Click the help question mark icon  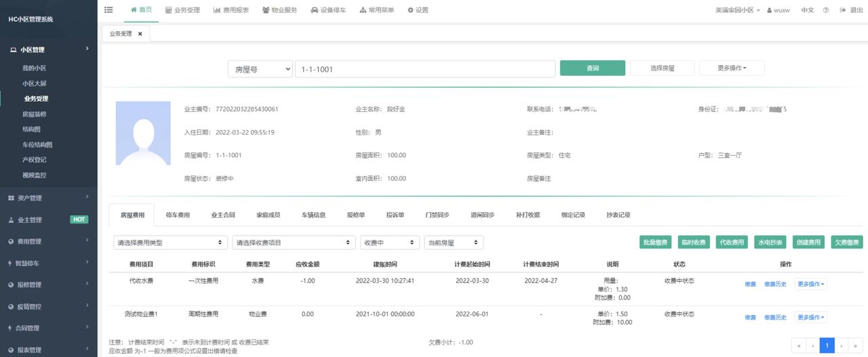point(826,10)
